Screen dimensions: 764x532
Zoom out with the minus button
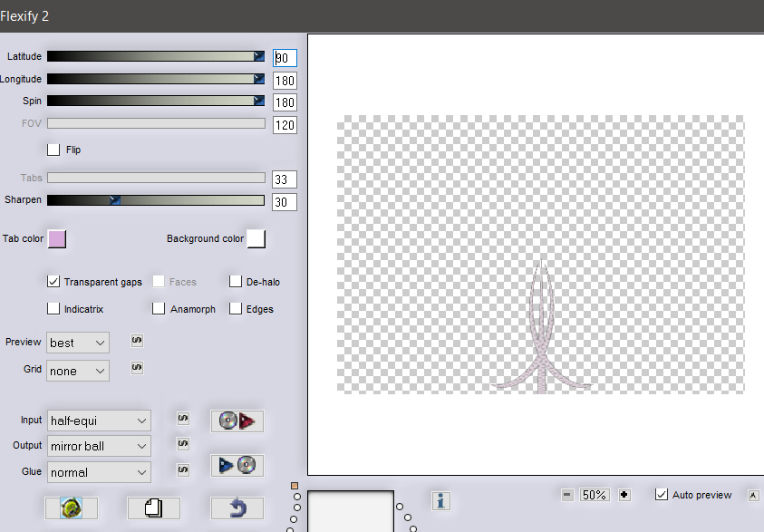tap(567, 495)
